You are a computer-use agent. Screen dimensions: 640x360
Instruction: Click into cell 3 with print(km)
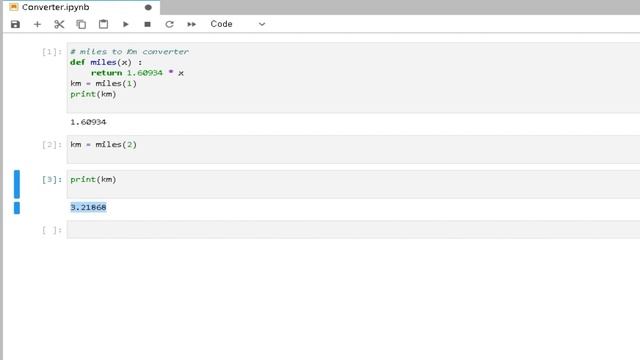[353, 184]
